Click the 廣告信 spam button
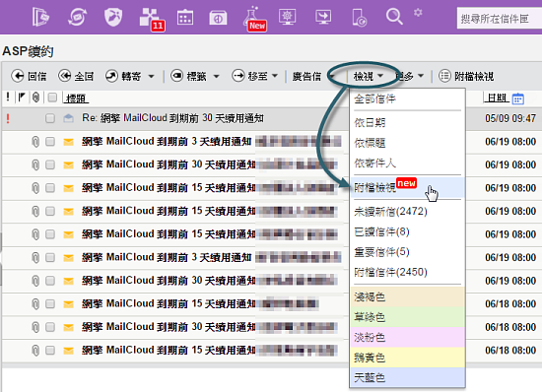 click(306, 76)
